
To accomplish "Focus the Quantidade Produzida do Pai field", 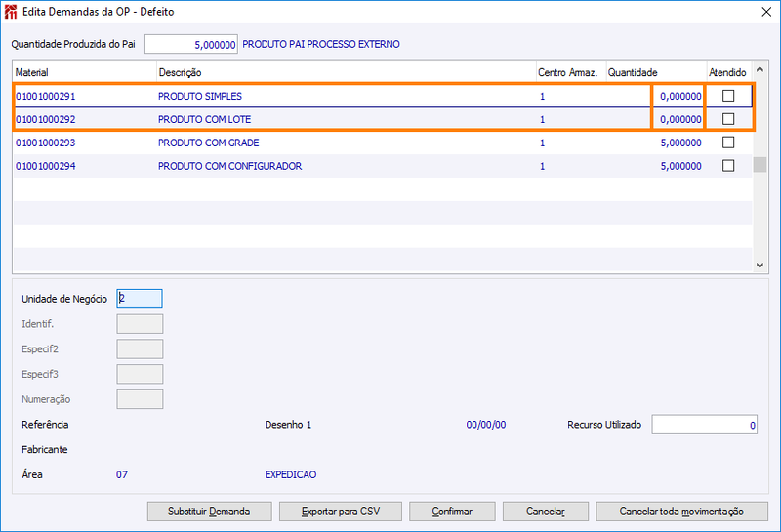I will tap(191, 44).
